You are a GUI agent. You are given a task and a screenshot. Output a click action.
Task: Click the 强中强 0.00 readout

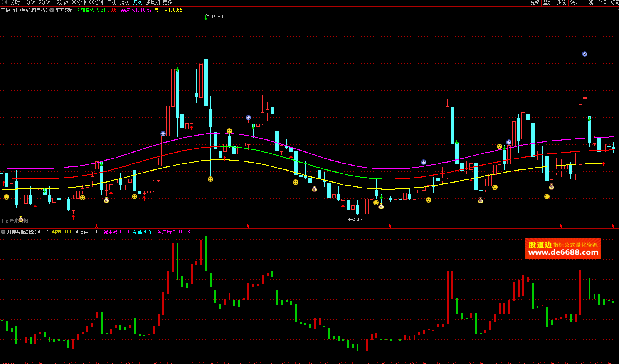click(x=116, y=232)
